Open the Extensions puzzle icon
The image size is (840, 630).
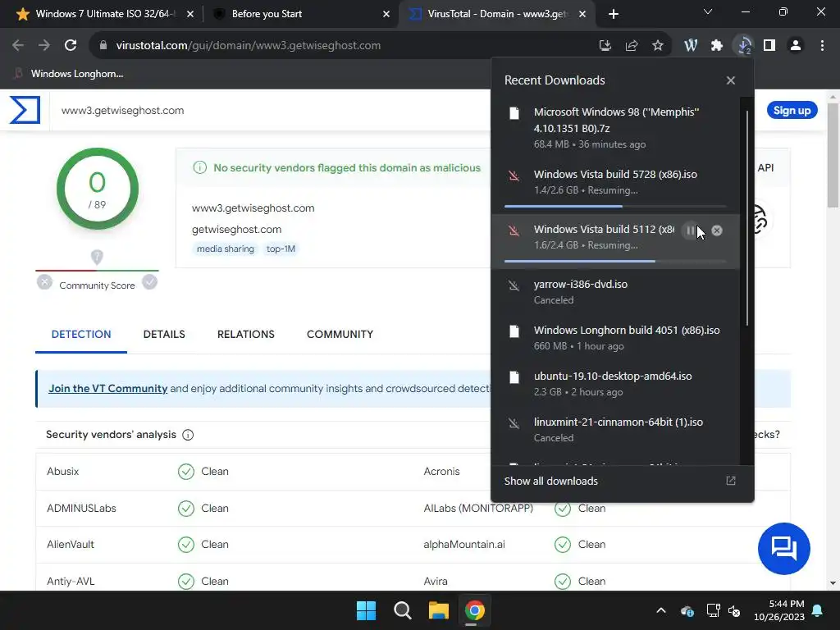tap(717, 46)
